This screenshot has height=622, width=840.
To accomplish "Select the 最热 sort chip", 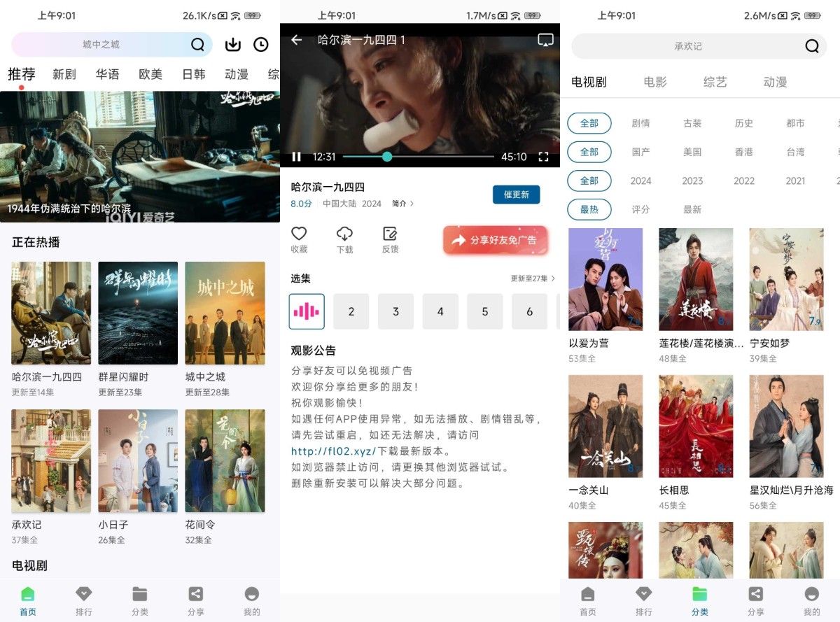I will [x=589, y=209].
